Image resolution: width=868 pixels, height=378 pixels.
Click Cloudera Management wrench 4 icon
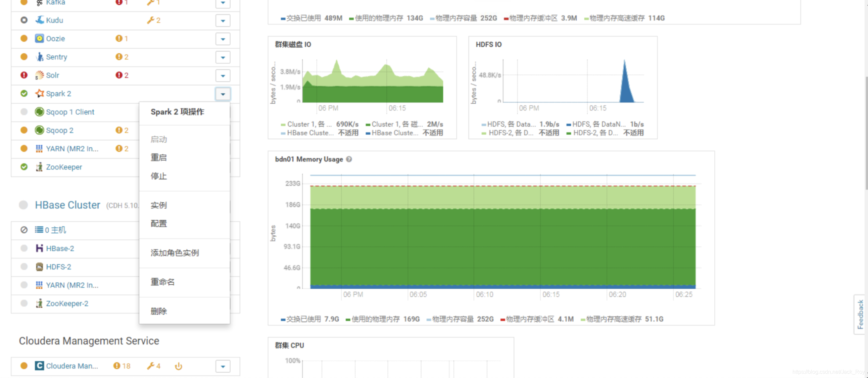(154, 366)
